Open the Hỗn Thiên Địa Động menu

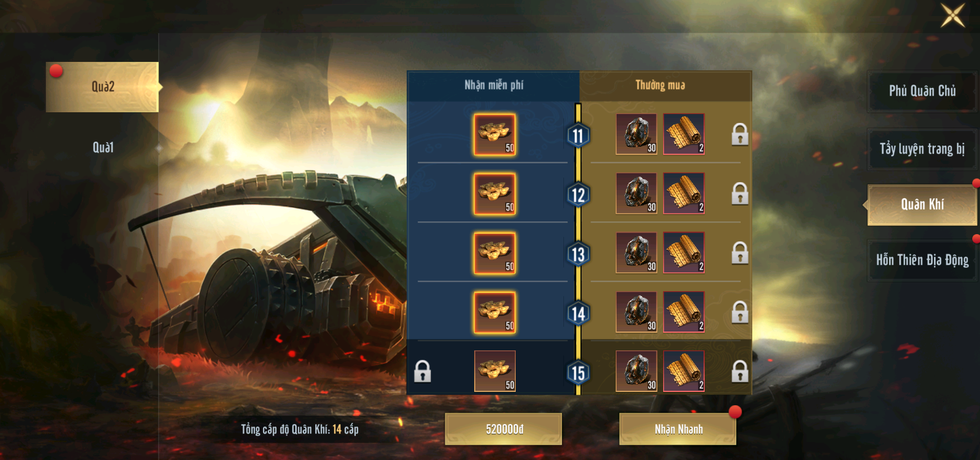coord(922,260)
